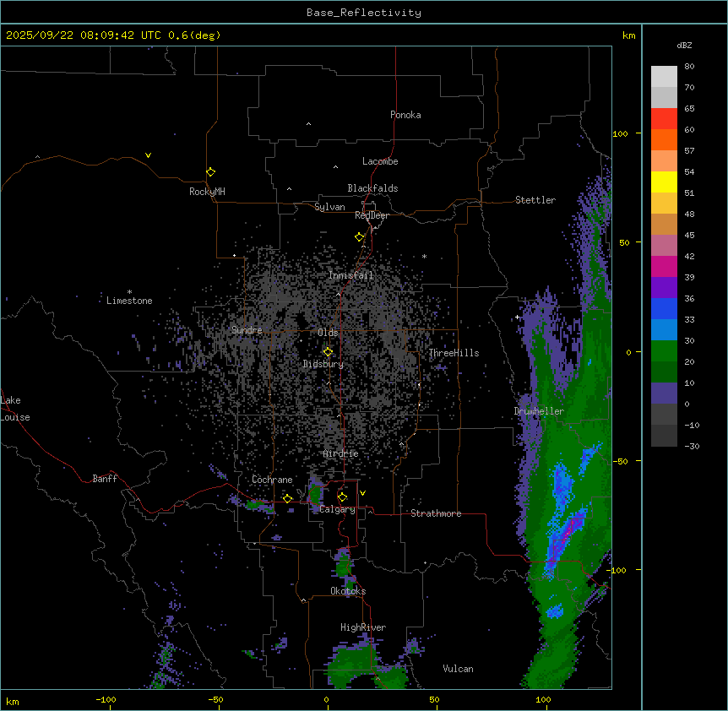
Task: Click the white asterisk marker above Limestone
Action: (x=129, y=291)
